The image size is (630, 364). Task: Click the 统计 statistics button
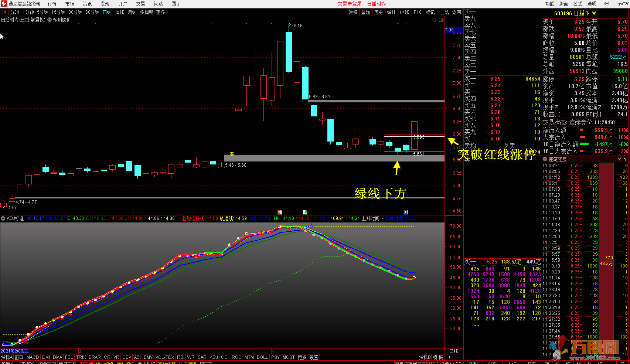click(x=391, y=12)
